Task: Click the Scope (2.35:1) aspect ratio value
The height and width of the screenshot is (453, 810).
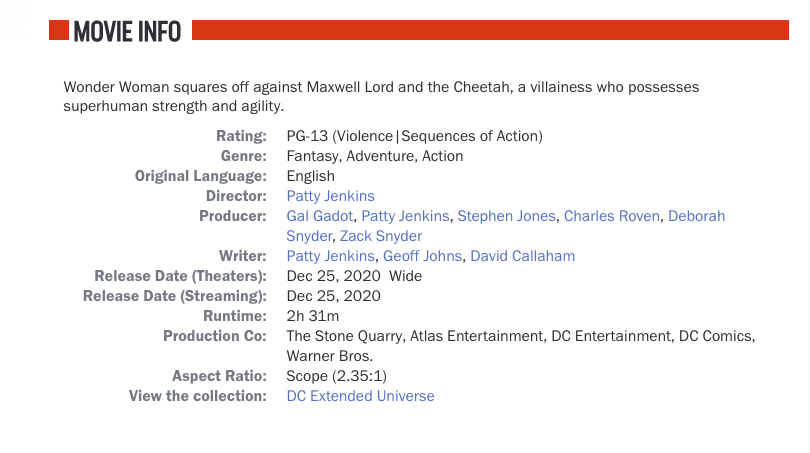Action: pyautogui.click(x=337, y=376)
